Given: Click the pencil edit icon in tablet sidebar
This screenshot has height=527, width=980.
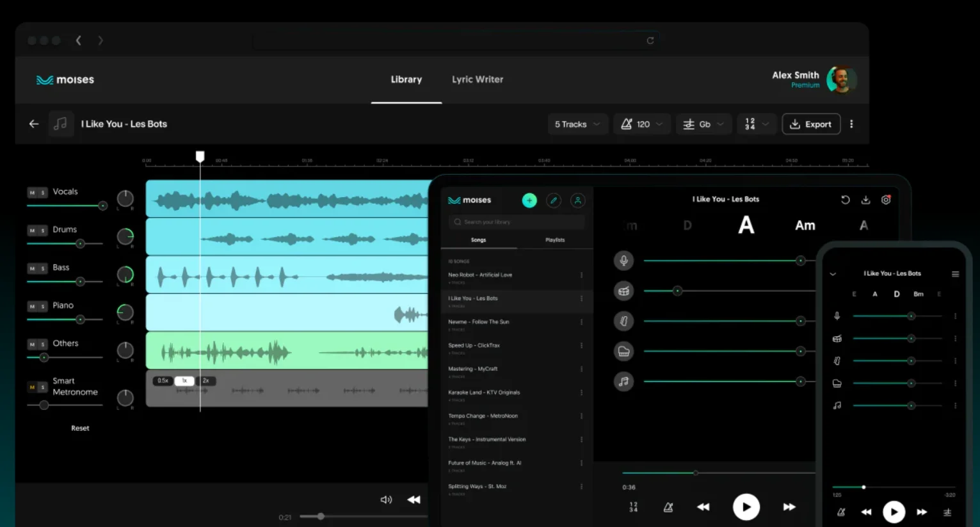Looking at the screenshot, I should tap(554, 200).
